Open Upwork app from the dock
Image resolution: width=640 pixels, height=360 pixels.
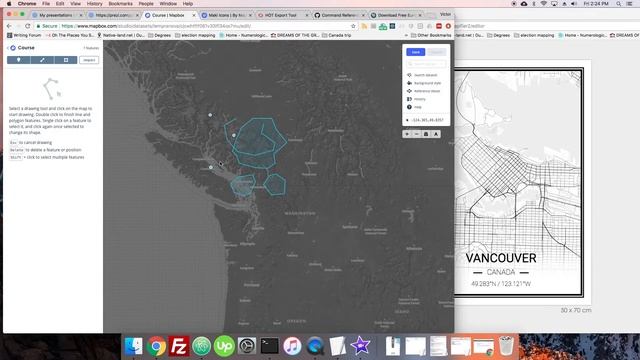coord(224,346)
